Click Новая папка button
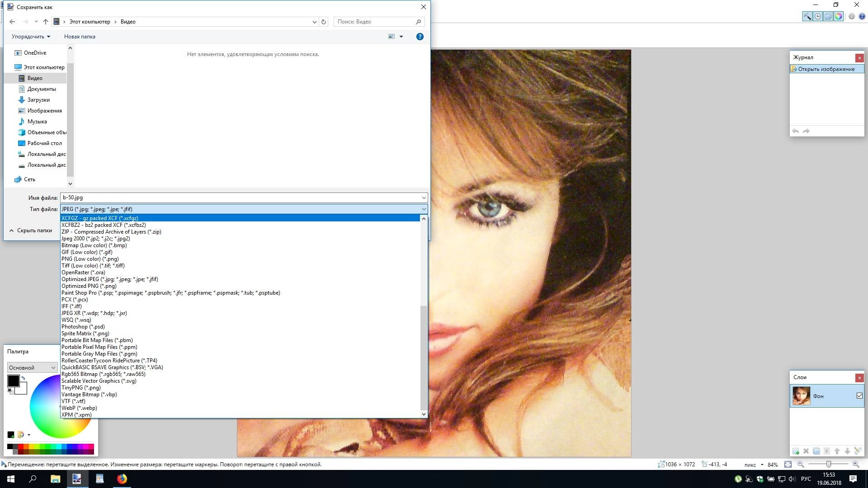 point(80,37)
